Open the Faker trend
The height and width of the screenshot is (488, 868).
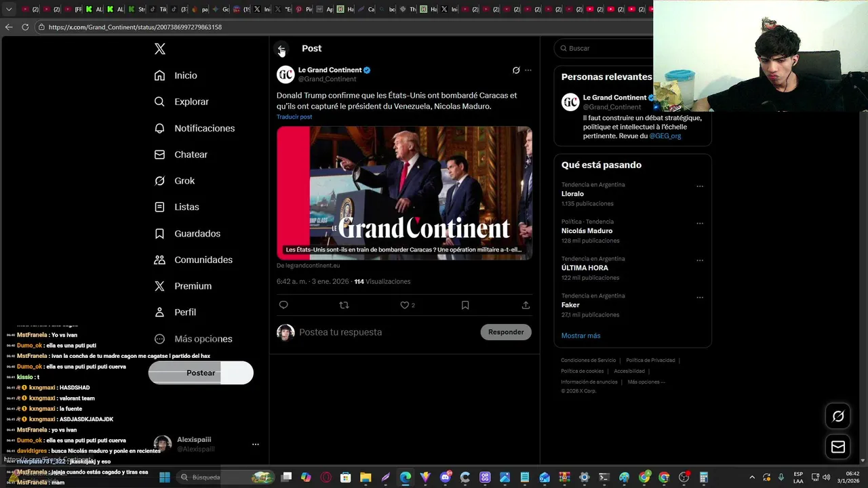[570, 305]
